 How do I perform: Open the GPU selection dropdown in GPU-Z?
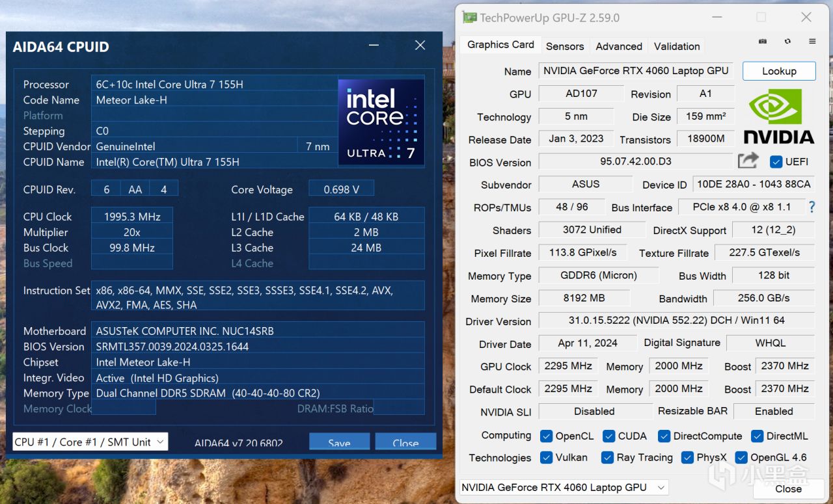[x=564, y=487]
